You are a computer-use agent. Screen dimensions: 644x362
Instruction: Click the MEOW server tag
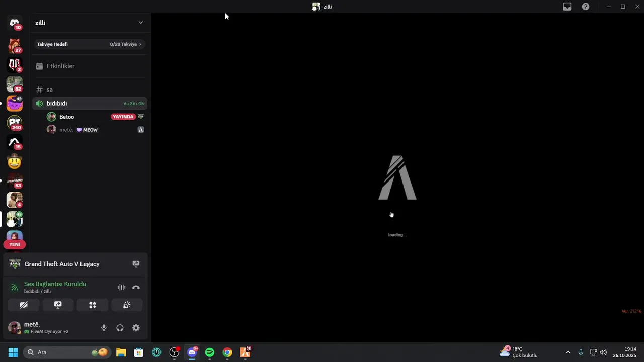point(87,130)
